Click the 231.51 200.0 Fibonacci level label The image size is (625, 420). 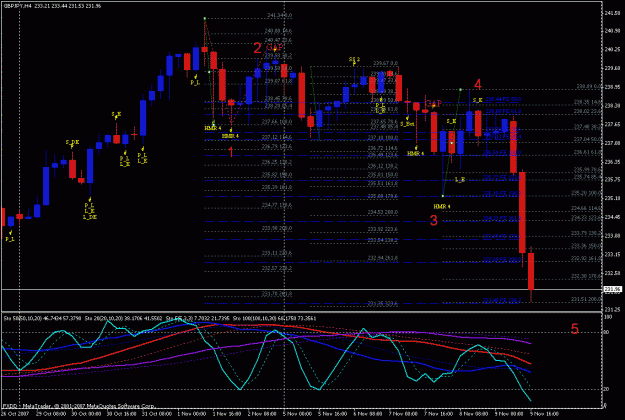click(586, 299)
